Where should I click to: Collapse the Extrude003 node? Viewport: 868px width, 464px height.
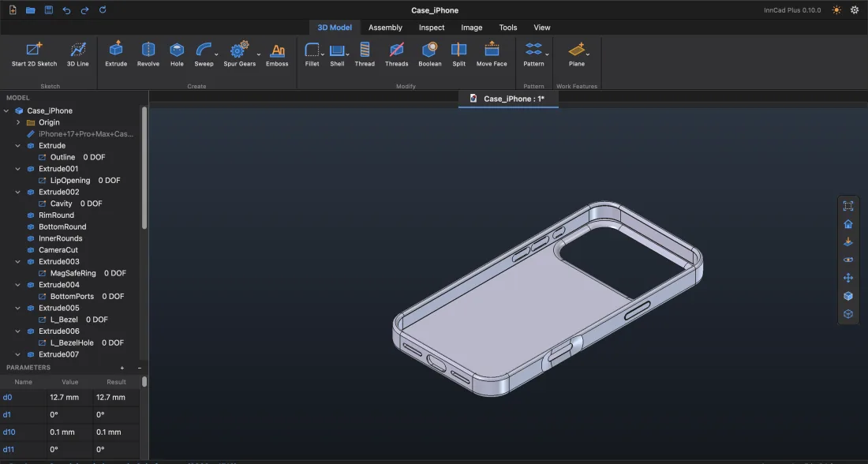pos(18,261)
